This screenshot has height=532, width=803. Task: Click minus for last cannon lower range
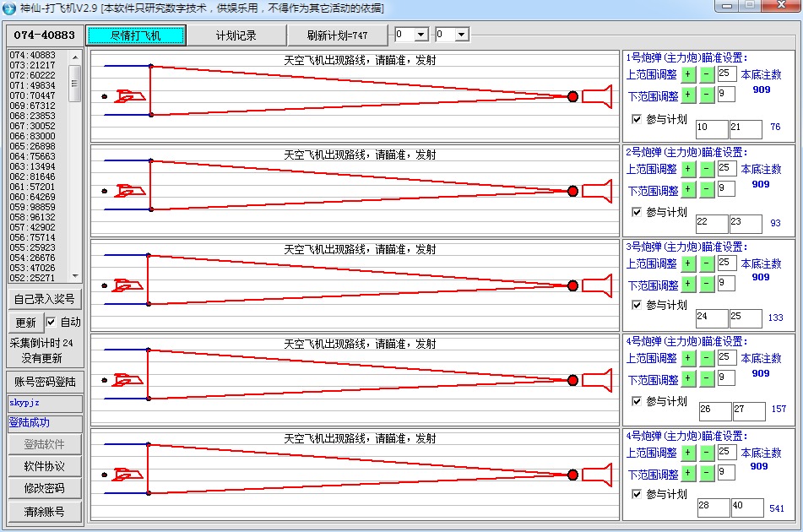[x=708, y=474]
